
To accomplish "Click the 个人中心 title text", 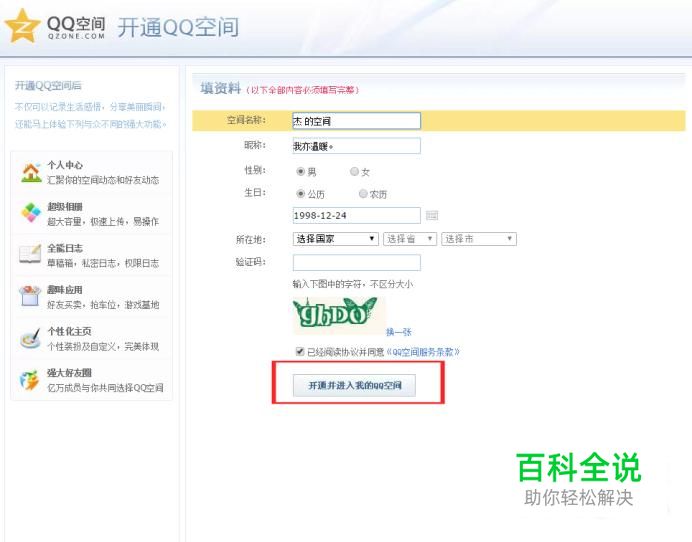I will click(x=65, y=165).
